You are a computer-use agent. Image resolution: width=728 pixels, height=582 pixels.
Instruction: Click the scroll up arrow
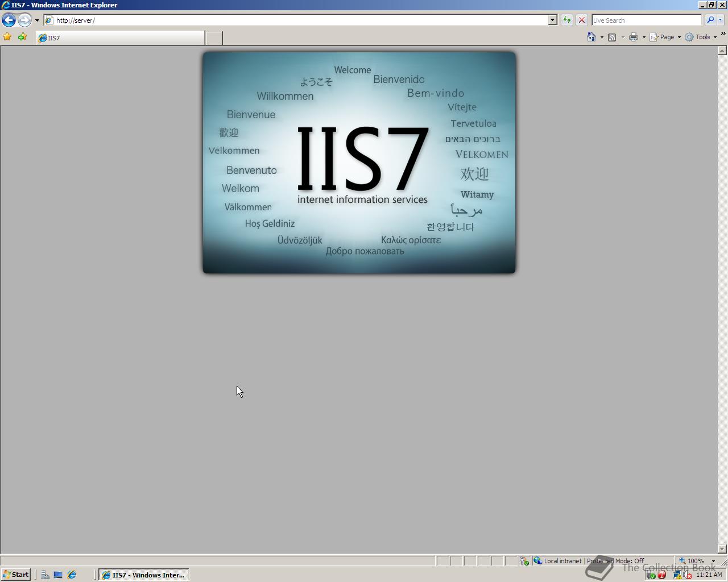pos(722,51)
